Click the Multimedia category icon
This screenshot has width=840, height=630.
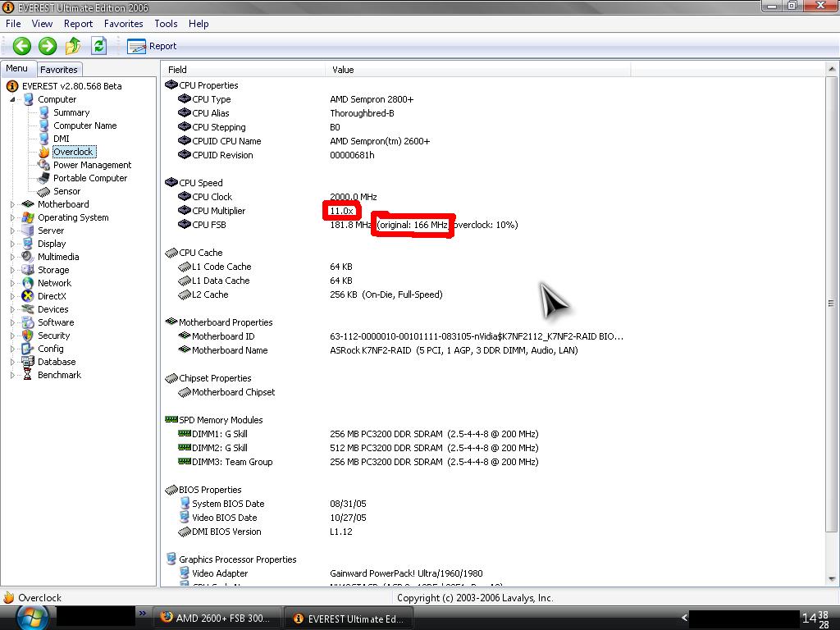28,257
